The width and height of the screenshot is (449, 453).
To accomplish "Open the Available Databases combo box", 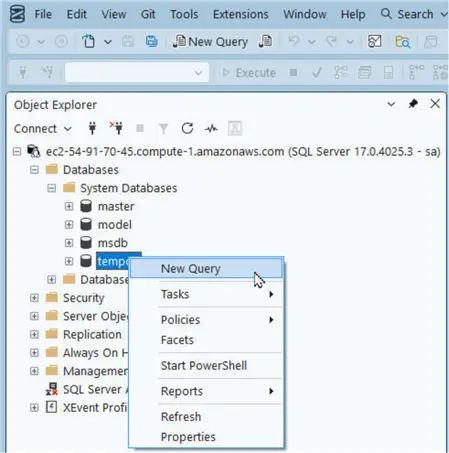I will 137,72.
